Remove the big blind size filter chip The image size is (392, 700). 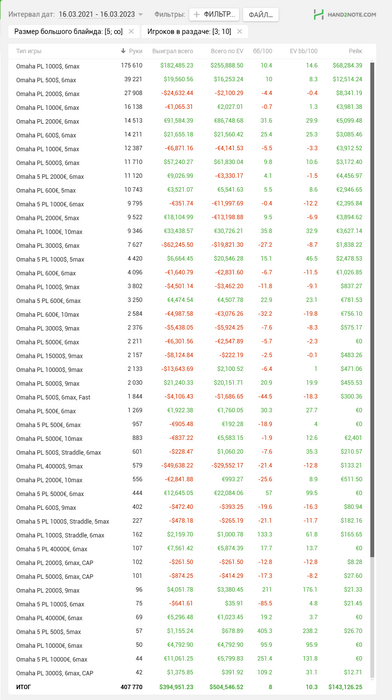(130, 31)
